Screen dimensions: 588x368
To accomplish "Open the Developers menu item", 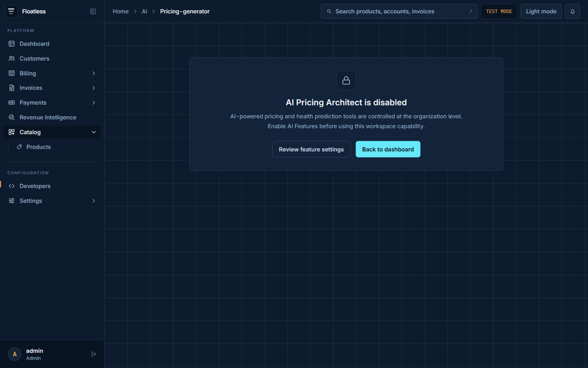I will [52, 186].
